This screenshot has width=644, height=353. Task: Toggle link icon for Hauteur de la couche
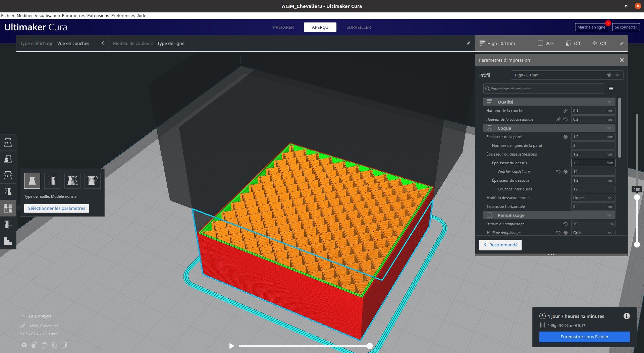[x=566, y=111]
